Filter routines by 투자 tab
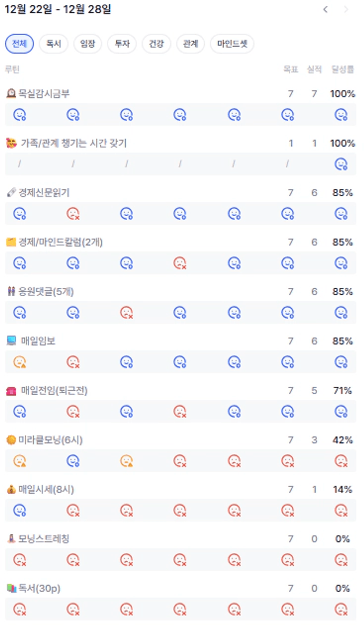 (x=121, y=44)
